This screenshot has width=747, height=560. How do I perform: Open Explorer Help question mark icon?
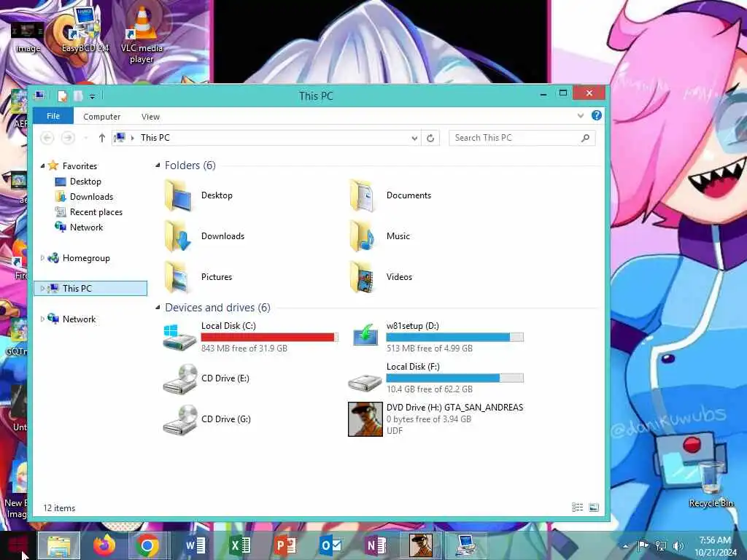[596, 116]
